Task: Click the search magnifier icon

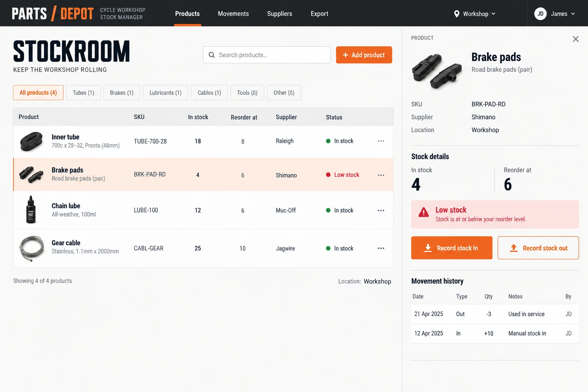Action: 212,55
